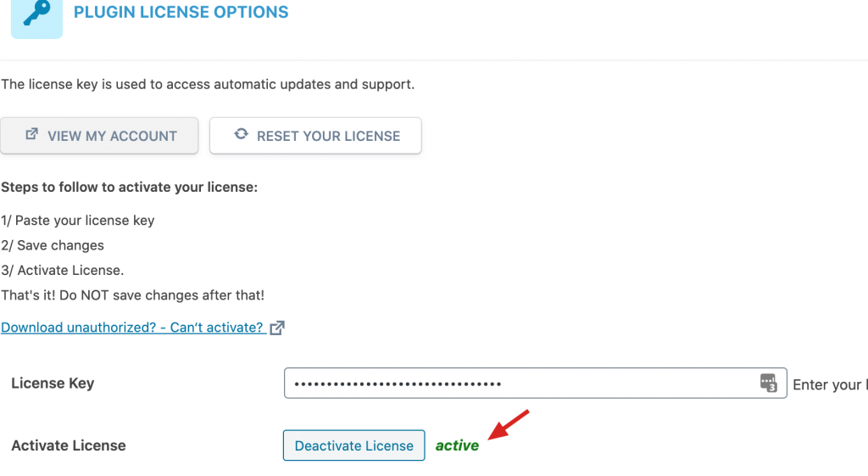Click the external-link icon after the download link
Viewport: 868px width, 476px height.
(x=277, y=328)
